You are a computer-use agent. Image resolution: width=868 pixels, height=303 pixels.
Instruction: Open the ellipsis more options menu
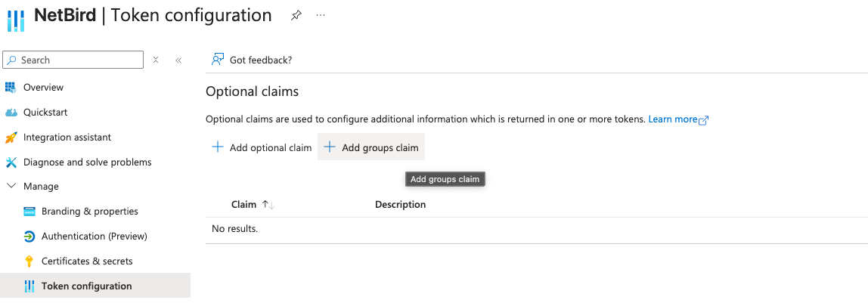[321, 15]
